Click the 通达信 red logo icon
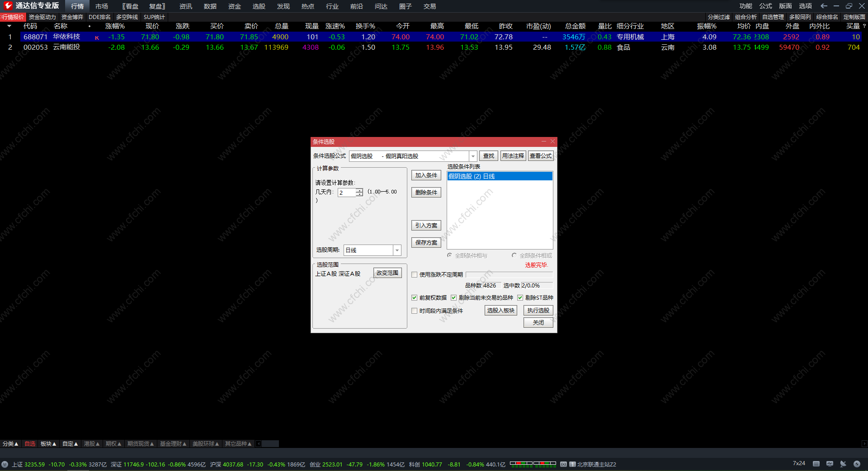Image resolution: width=868 pixels, height=471 pixels. point(8,5)
